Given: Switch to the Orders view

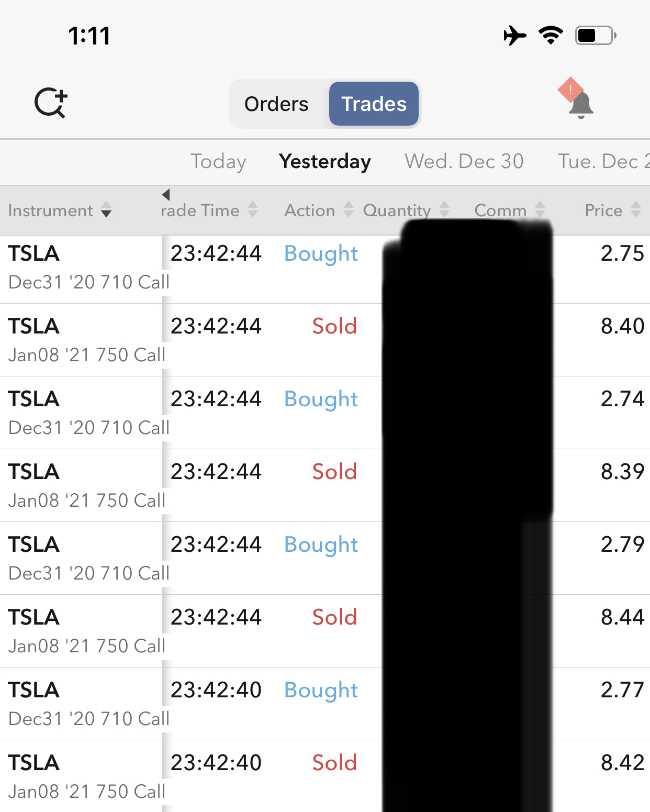Looking at the screenshot, I should 276,104.
